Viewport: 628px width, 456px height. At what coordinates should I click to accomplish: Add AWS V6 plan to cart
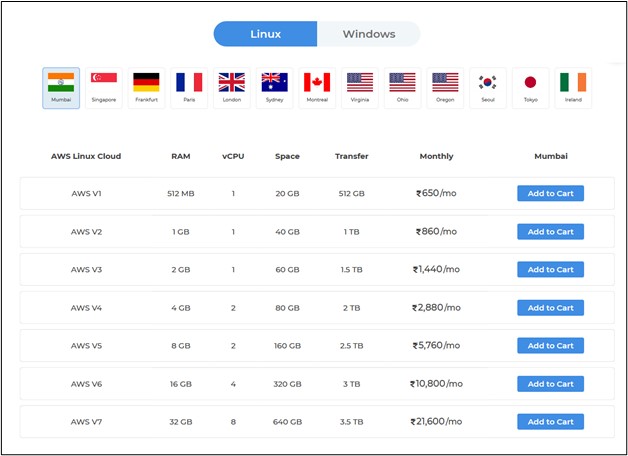pos(550,384)
